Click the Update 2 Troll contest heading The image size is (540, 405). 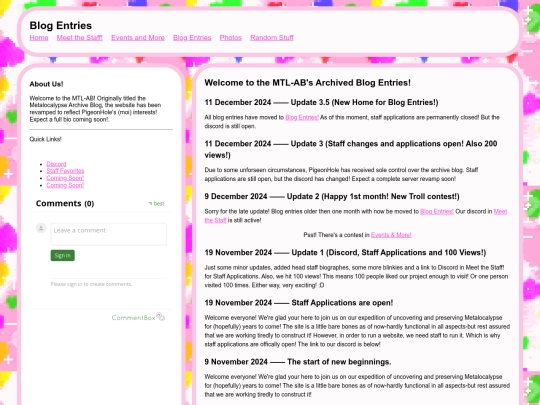(332, 196)
